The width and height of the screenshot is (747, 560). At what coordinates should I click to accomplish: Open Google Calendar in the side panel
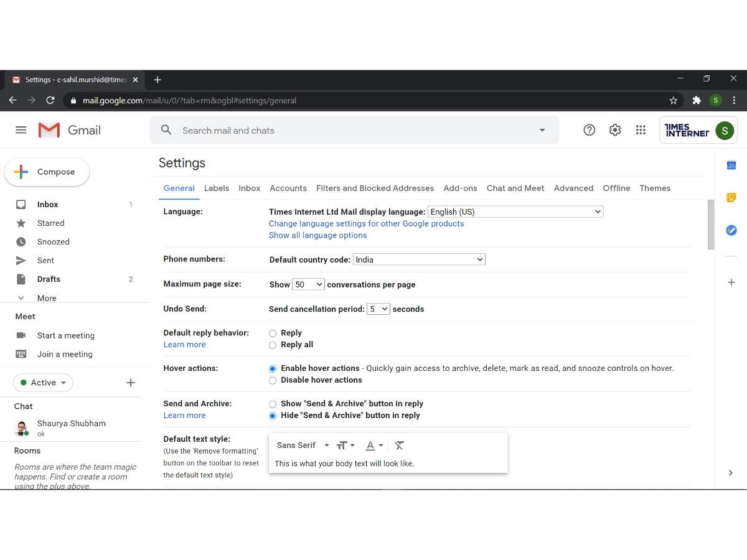point(731,165)
